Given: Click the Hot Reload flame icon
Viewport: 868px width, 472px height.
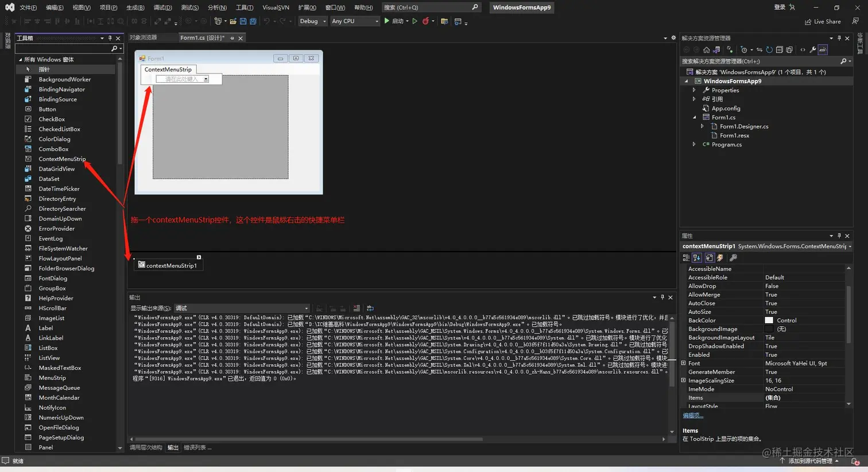Looking at the screenshot, I should [425, 21].
